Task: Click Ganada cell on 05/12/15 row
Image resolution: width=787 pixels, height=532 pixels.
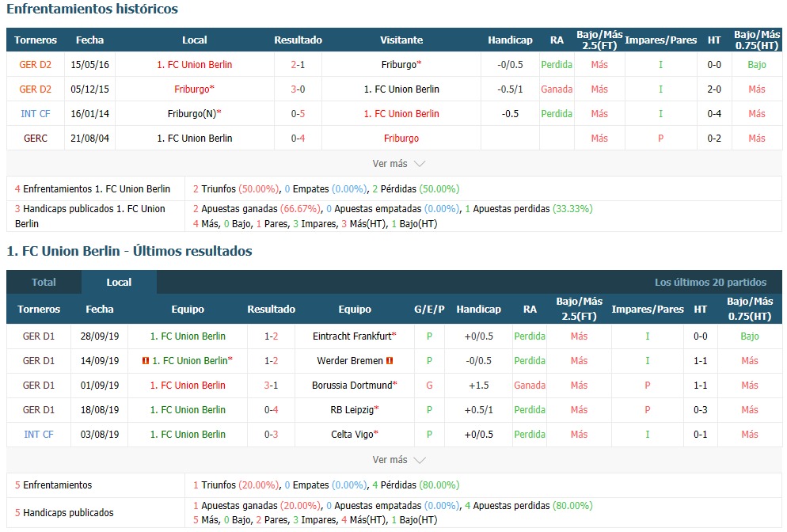Action: point(557,89)
